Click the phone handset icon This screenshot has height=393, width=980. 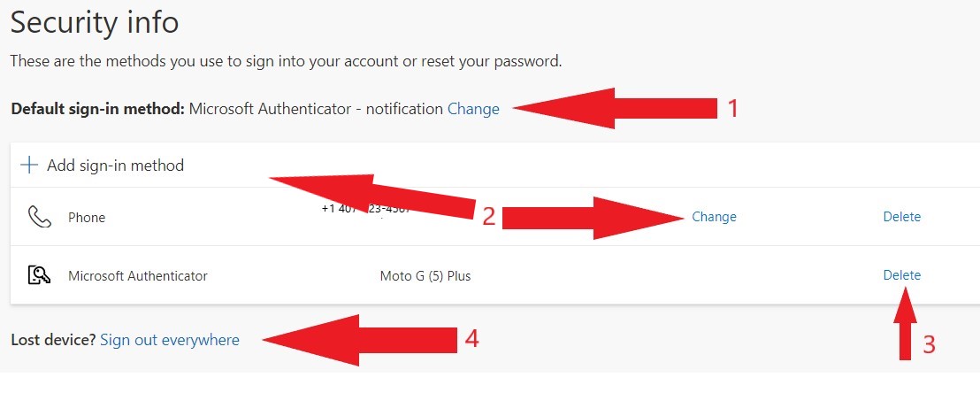[40, 217]
